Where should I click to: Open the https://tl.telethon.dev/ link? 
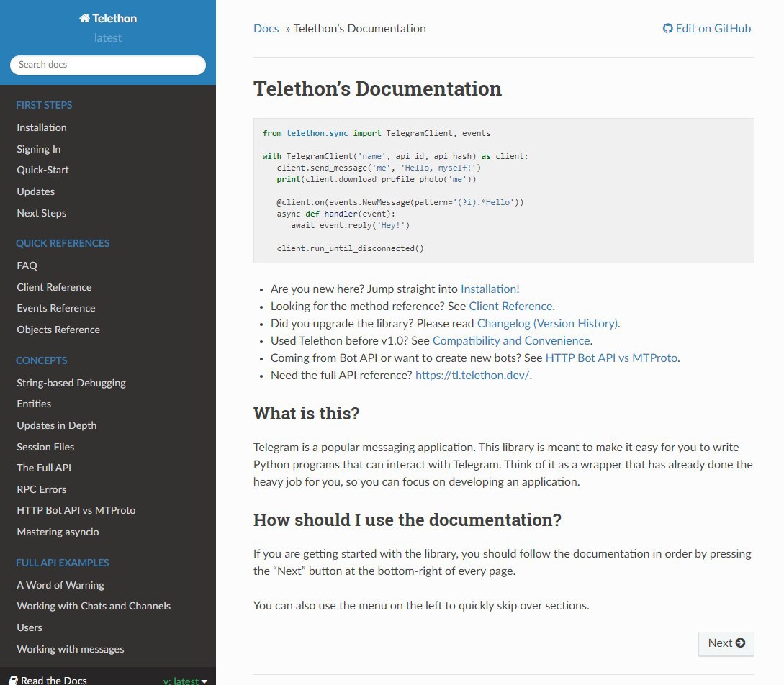pos(472,375)
